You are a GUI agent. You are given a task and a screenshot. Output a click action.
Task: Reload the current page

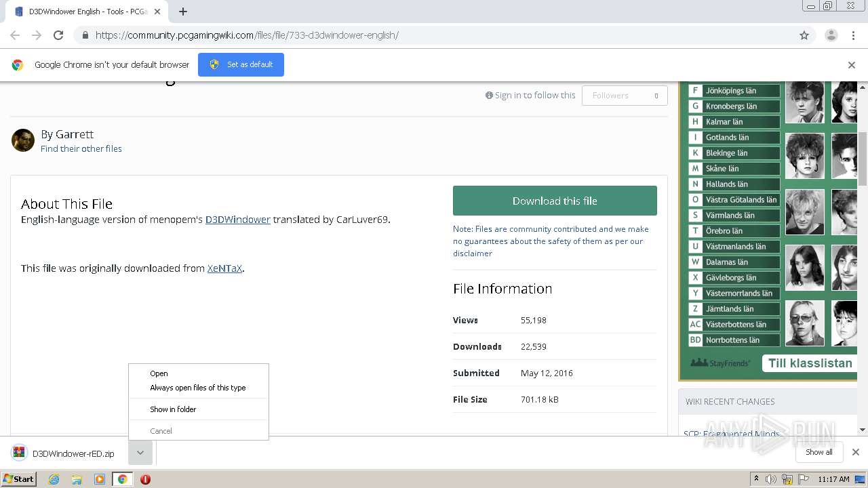tap(58, 35)
